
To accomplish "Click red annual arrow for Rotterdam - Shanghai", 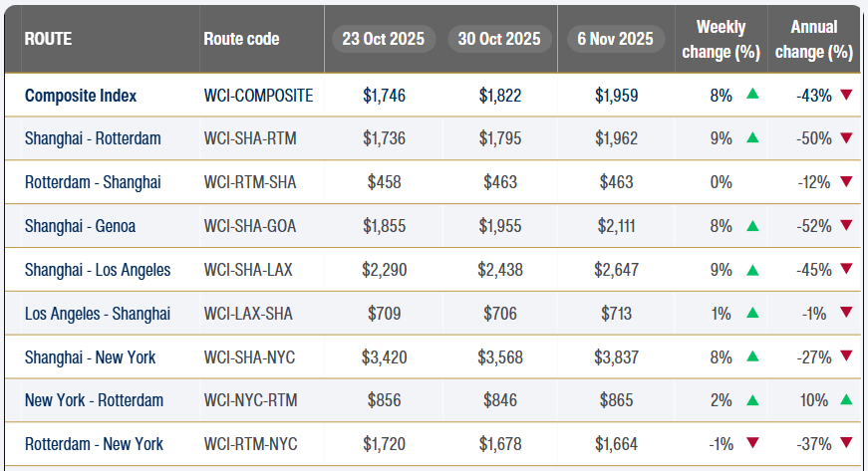I will 846,182.
